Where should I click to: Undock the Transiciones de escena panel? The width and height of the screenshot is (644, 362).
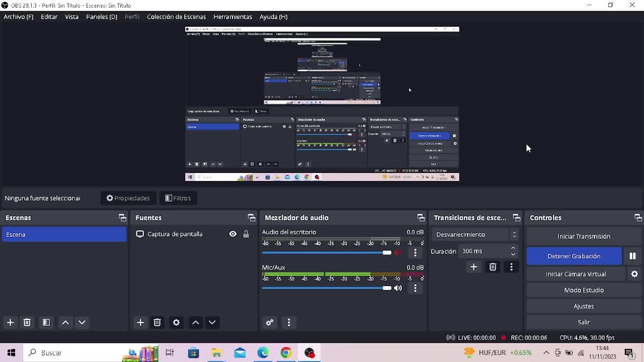(516, 218)
